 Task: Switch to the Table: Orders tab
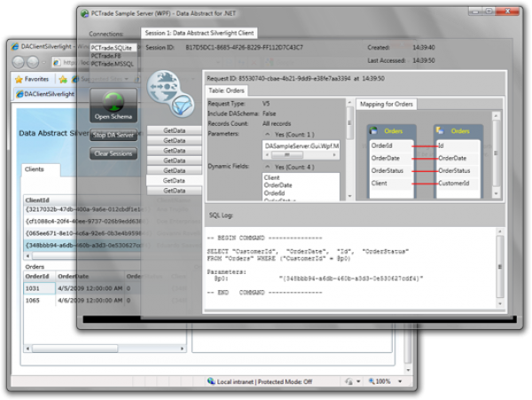pos(226,90)
